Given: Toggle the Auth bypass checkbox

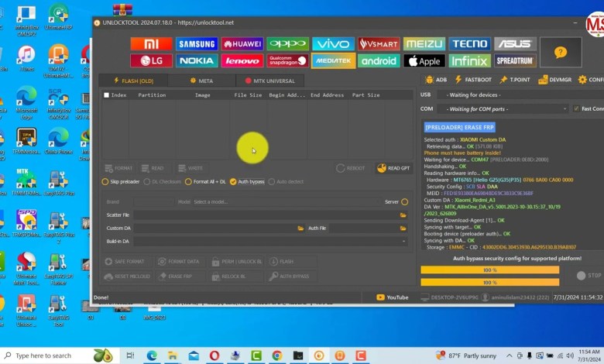Looking at the screenshot, I should 233,182.
